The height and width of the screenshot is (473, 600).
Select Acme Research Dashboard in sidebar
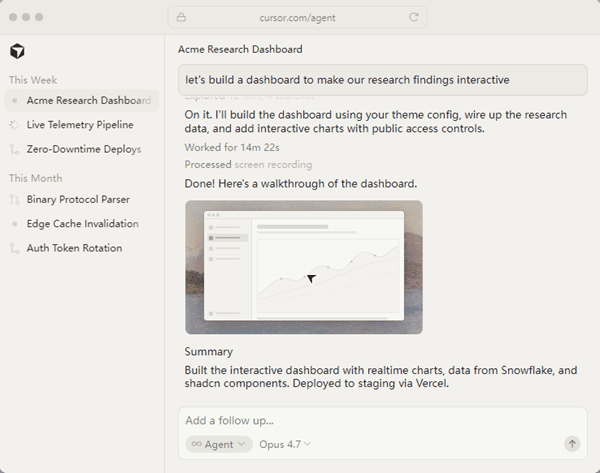click(x=82, y=100)
